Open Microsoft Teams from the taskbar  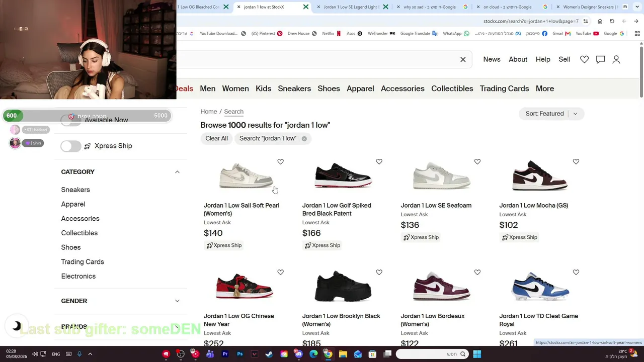[210, 354]
